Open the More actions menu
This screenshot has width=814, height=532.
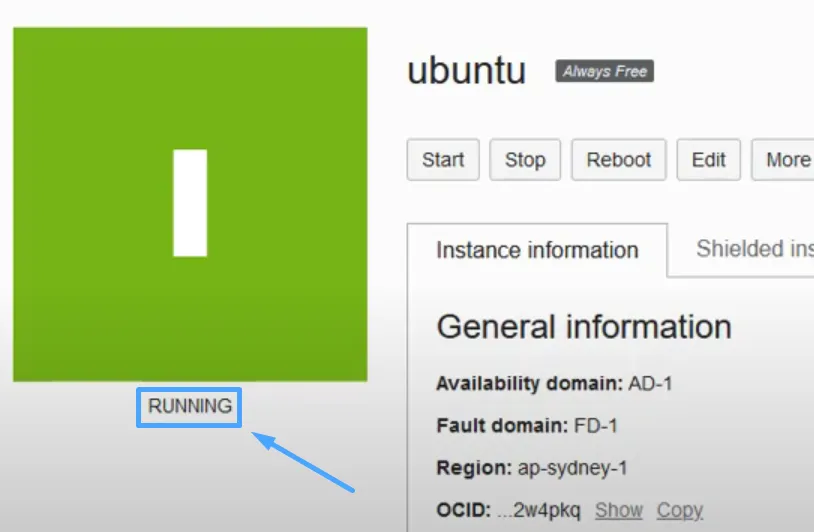783,160
